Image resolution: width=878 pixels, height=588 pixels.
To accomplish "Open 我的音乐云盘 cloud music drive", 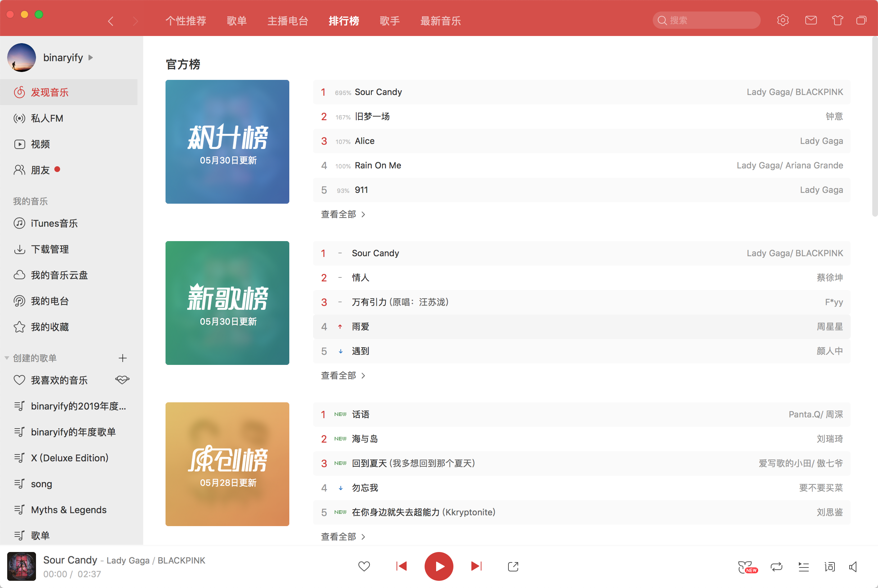I will point(59,275).
